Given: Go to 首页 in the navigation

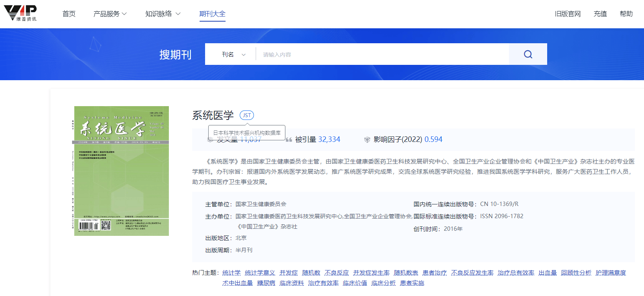Looking at the screenshot, I should pyautogui.click(x=69, y=14).
